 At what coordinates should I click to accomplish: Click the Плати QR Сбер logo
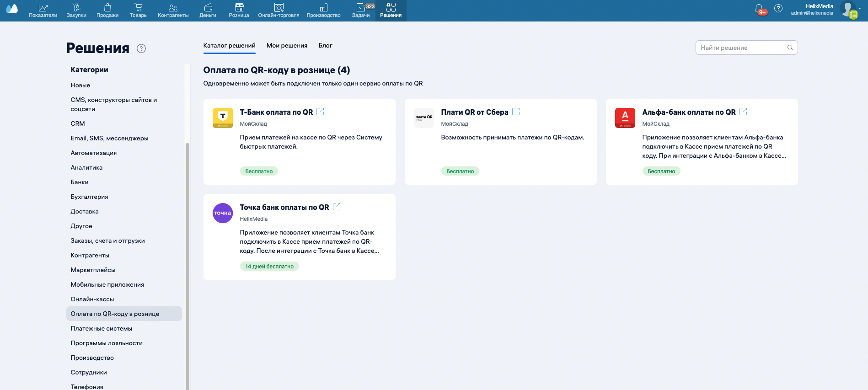(424, 118)
